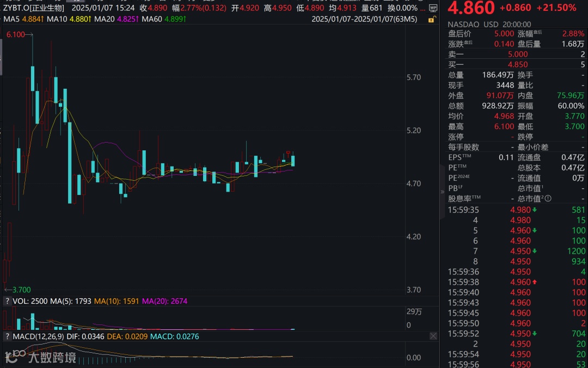588x368 pixels.
Task: Click the 幅2.77%(0.132) header value
Action: [x=199, y=8]
